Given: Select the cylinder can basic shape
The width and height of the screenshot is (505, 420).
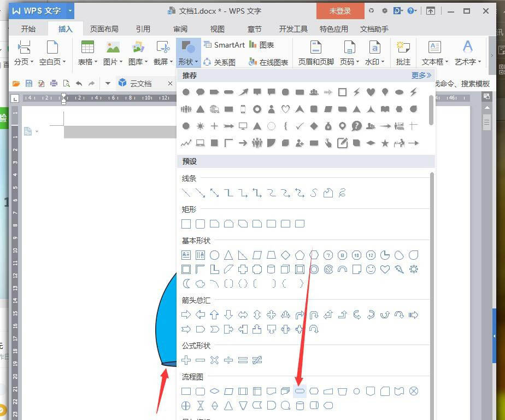Looking at the screenshot, I should (271, 269).
